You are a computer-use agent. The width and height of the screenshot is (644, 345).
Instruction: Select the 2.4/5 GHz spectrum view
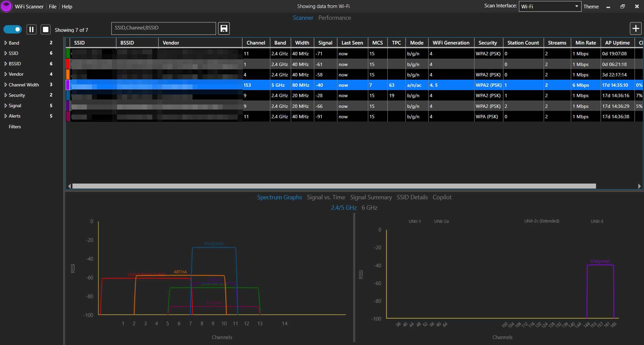coord(344,208)
